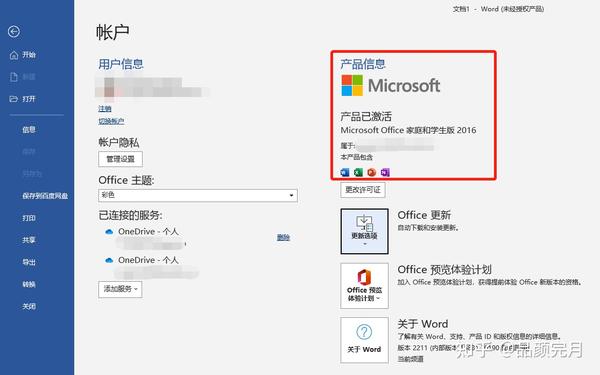This screenshot has height=375, width=600.
Task: Click the back arrow icon
Action: [x=14, y=31]
